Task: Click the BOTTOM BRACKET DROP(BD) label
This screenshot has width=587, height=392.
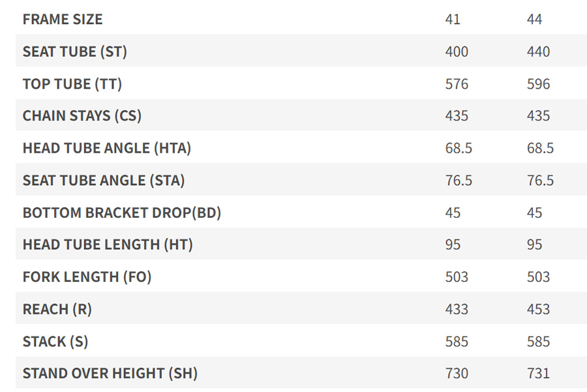Action: tap(122, 213)
